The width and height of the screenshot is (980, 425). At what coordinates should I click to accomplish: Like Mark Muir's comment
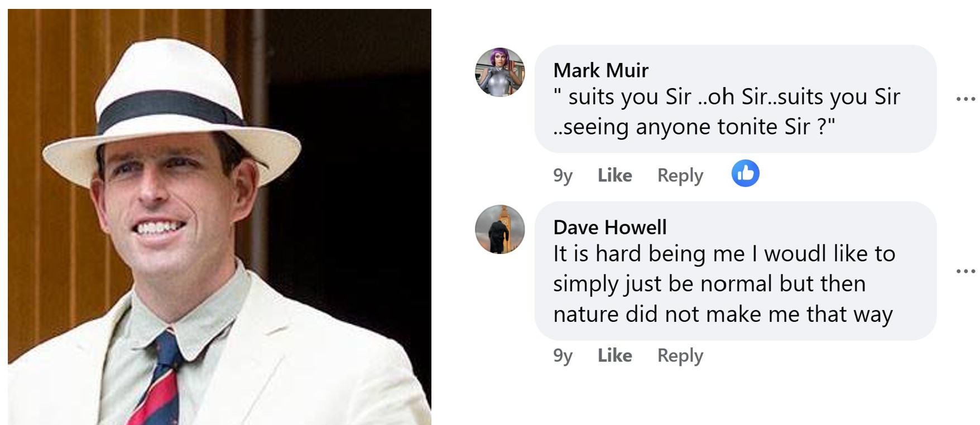[x=614, y=175]
